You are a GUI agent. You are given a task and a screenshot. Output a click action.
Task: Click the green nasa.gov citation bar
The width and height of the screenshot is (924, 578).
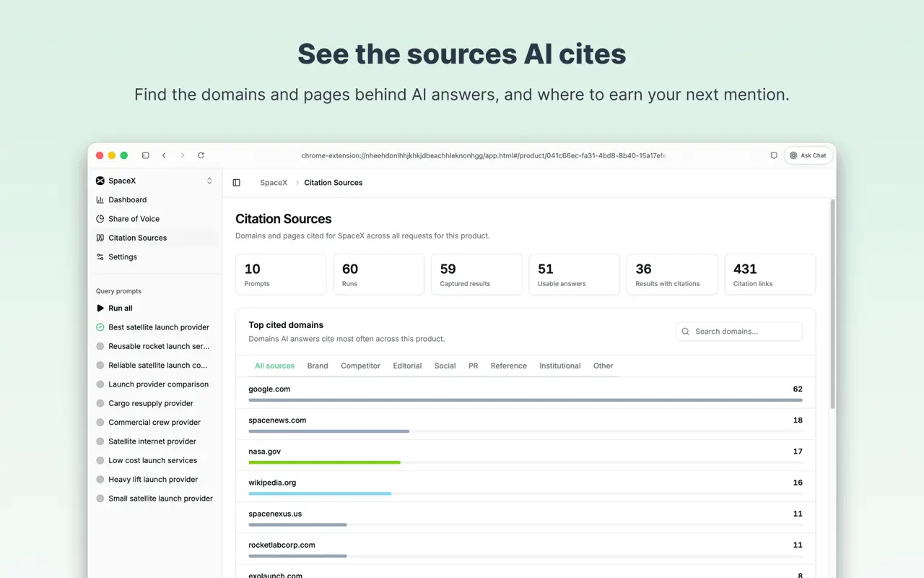click(325, 462)
